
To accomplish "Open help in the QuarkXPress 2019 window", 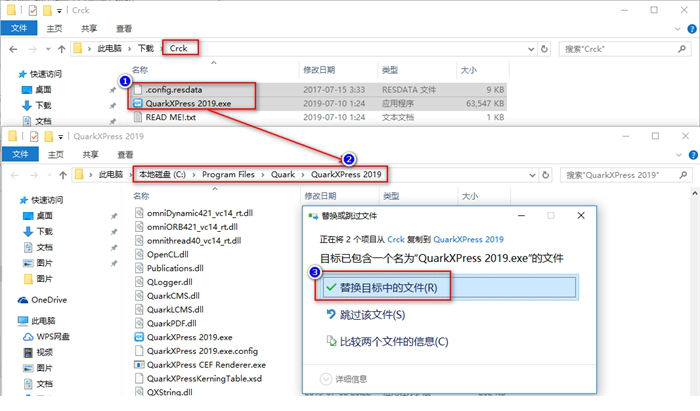I will 693,155.
